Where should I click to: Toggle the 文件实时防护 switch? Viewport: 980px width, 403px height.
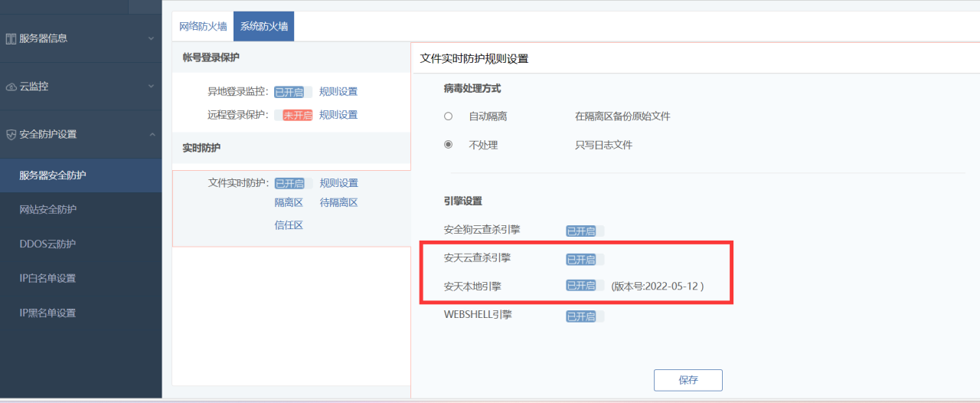tap(293, 183)
